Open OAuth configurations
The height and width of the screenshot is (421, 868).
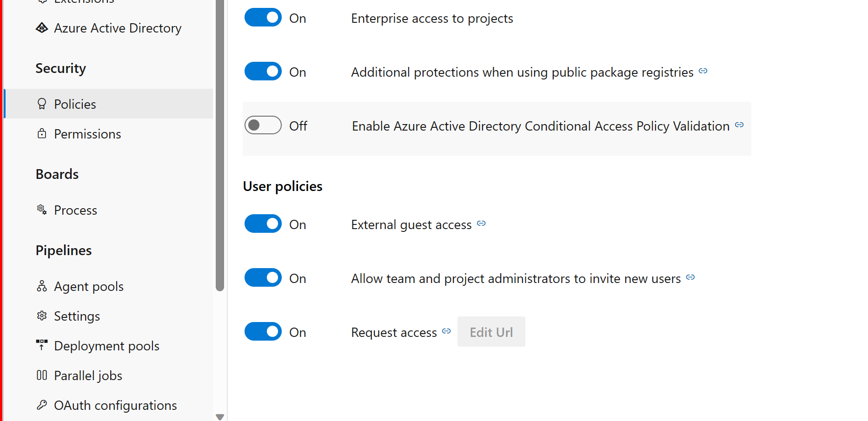pyautogui.click(x=115, y=405)
